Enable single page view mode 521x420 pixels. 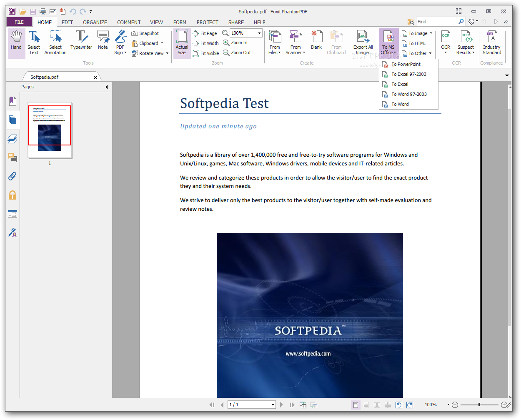(356, 405)
